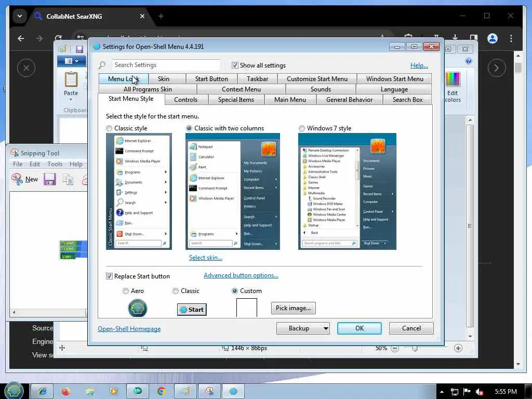Reload the page in Chrome

[58, 38]
